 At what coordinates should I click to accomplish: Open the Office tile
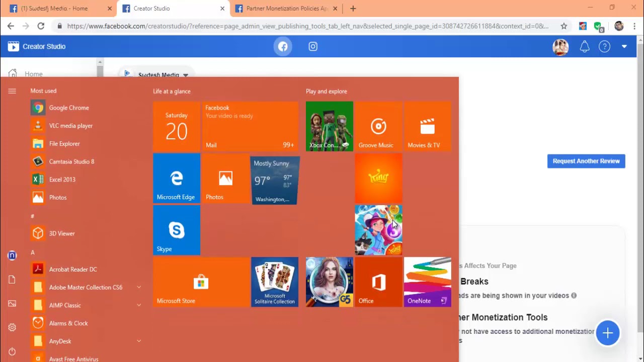378,282
